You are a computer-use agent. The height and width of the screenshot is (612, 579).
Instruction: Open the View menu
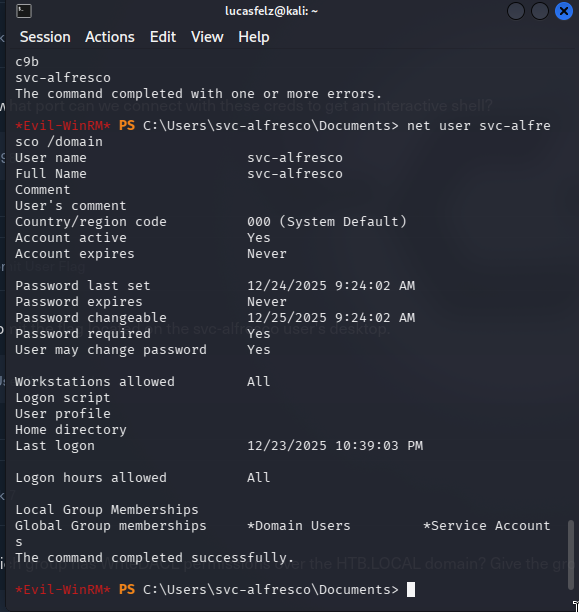207,37
